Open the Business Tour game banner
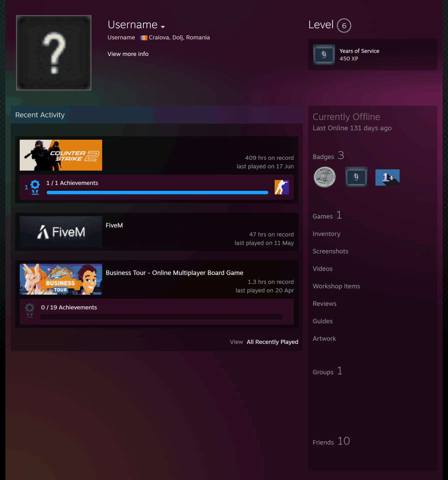Image resolution: width=448 pixels, height=480 pixels. 61,279
